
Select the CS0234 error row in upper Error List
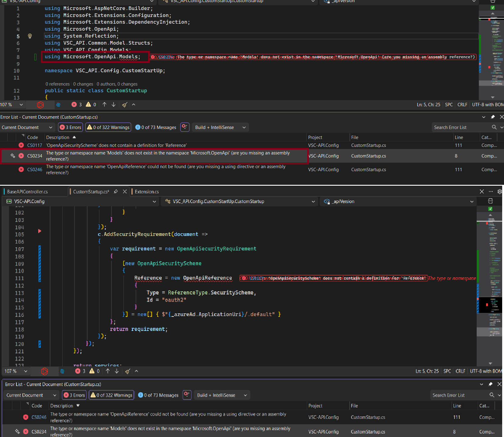(252, 156)
